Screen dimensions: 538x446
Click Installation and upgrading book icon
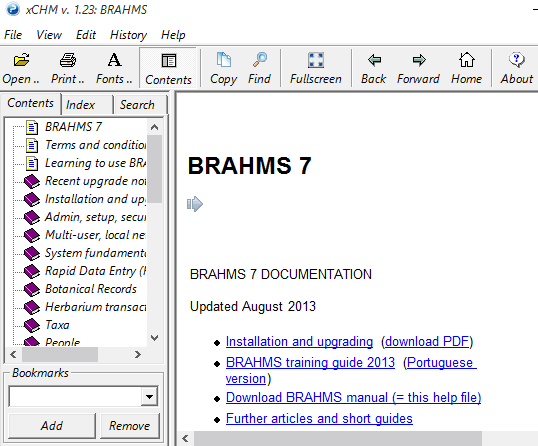tap(32, 199)
